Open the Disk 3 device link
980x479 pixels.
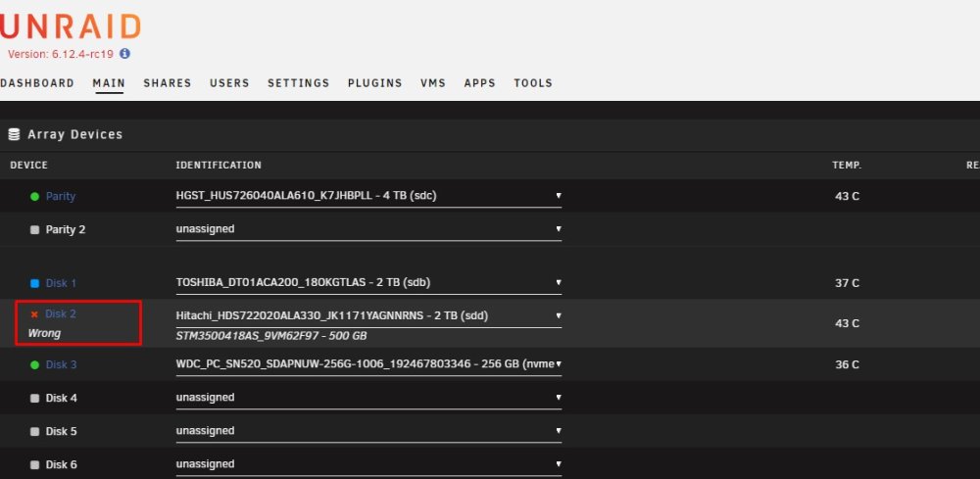coord(61,364)
